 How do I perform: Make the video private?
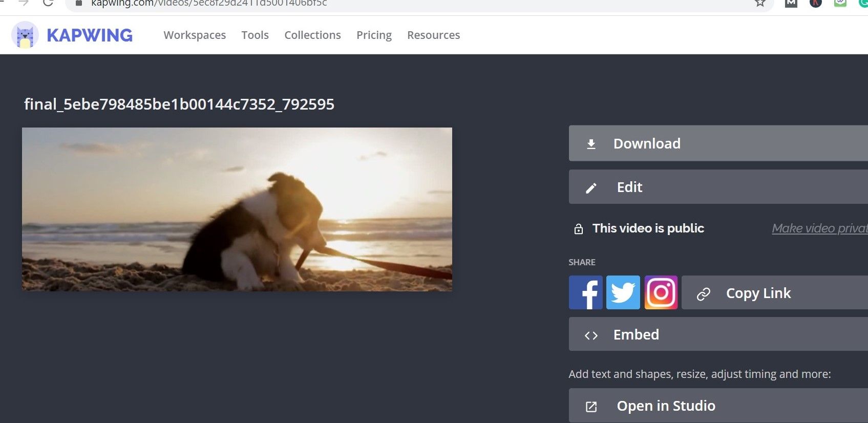(x=819, y=228)
